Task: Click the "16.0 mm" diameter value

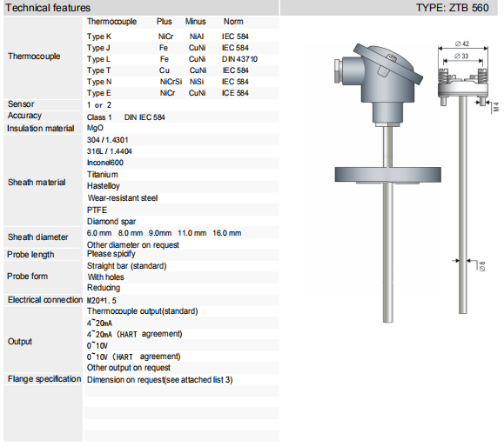Action: click(x=226, y=233)
